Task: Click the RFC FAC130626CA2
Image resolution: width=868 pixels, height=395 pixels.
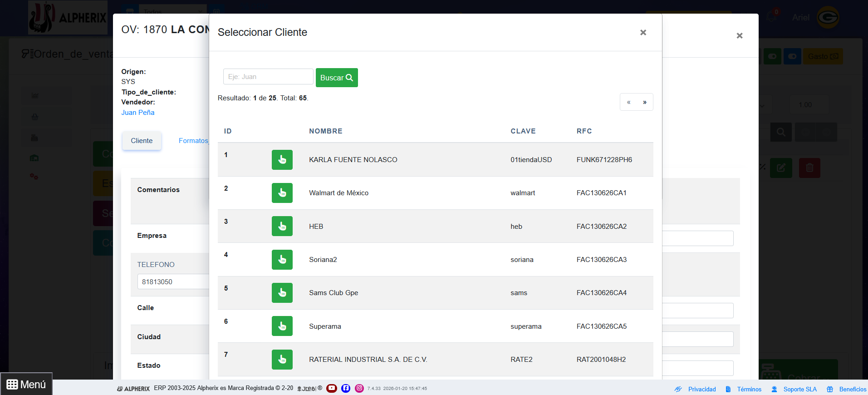Action: point(602,227)
